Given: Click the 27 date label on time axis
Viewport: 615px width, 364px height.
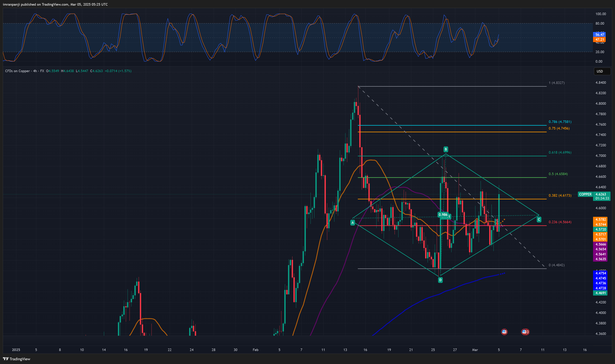Looking at the screenshot, I should point(455,350).
